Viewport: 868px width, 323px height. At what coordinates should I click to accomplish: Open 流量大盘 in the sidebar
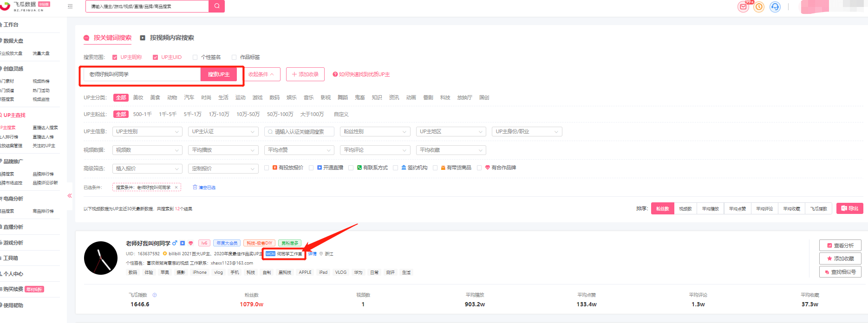click(41, 53)
